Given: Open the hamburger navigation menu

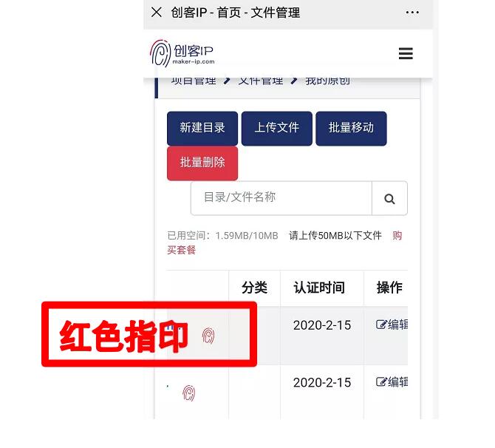Looking at the screenshot, I should [x=406, y=53].
